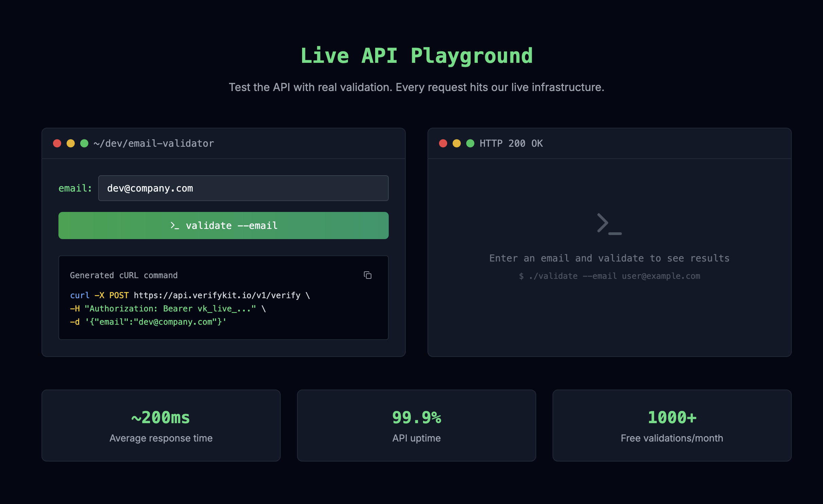Click the HTTP 200 OK title bar
This screenshot has height=504, width=823.
tap(511, 143)
